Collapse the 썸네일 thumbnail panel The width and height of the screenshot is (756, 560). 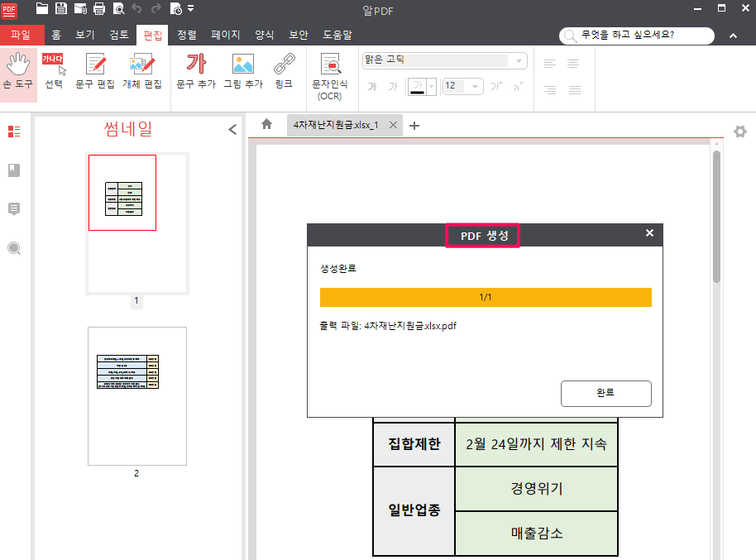click(232, 129)
